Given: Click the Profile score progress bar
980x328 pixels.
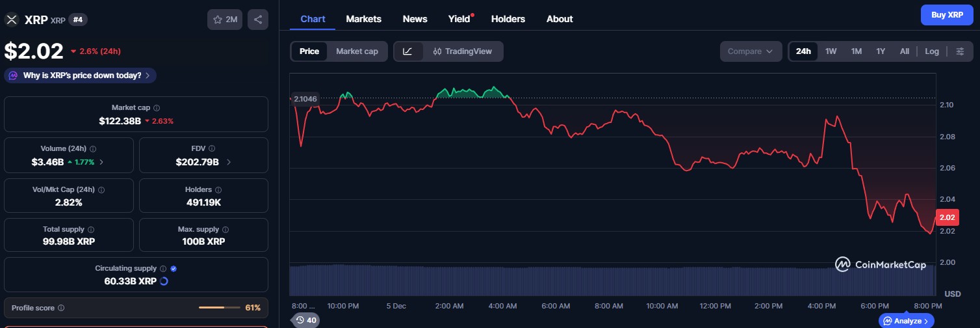Looking at the screenshot, I should tap(220, 307).
